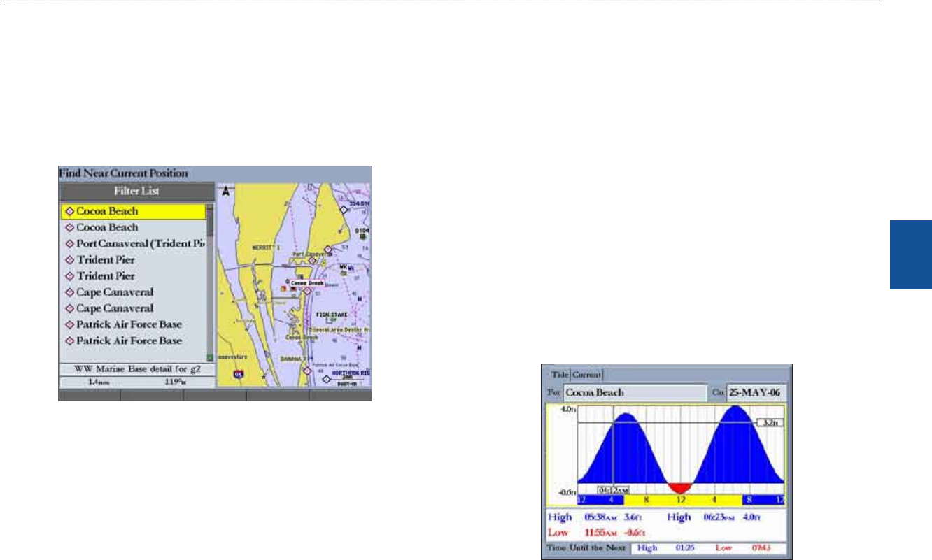Click the Interstate 95 shield on the map
932x560 pixels.
[x=240, y=375]
